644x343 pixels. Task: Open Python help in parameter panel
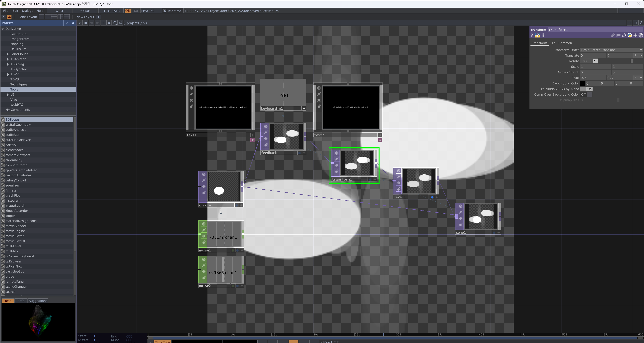coord(537,35)
